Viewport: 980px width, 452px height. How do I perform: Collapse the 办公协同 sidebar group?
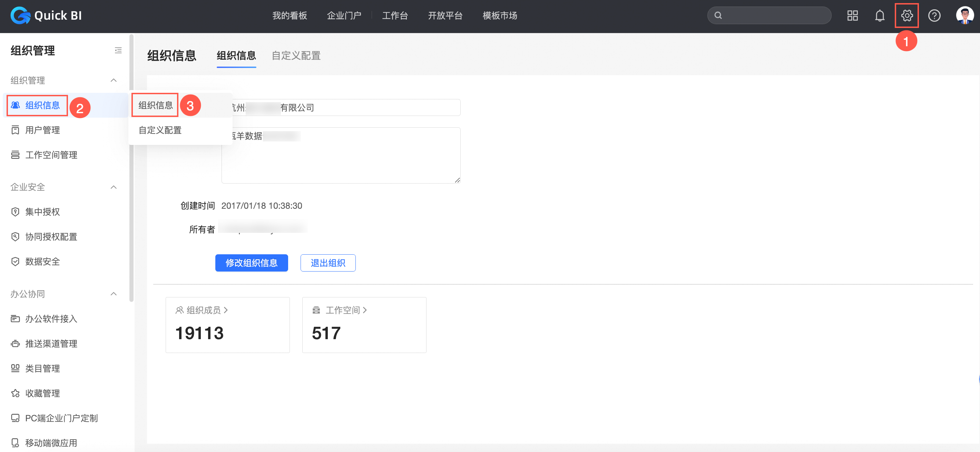pos(114,294)
